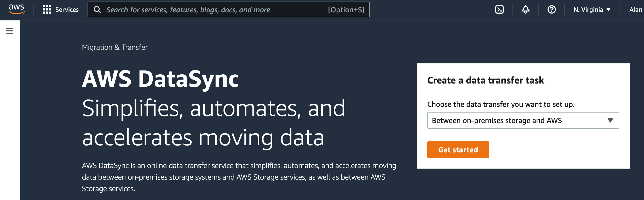Open the Help menu
The width and height of the screenshot is (644, 200).
point(551,9)
